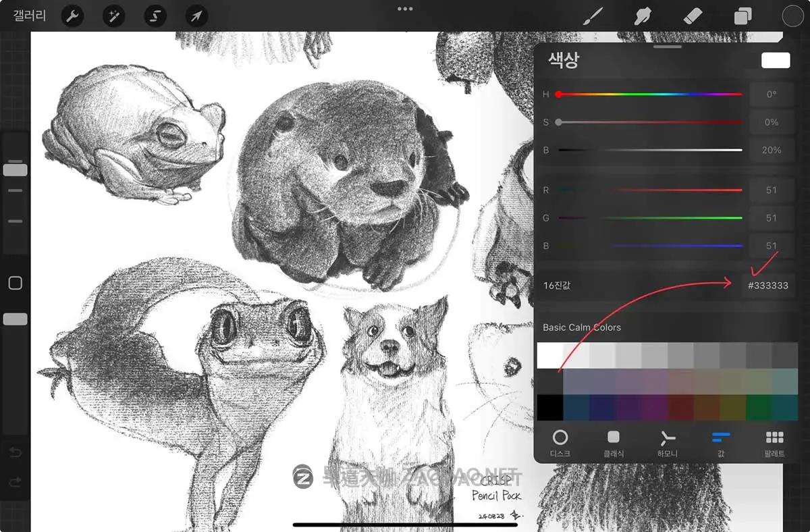Click the Hue slider in the color panel
The width and height of the screenshot is (810, 532).
point(648,94)
